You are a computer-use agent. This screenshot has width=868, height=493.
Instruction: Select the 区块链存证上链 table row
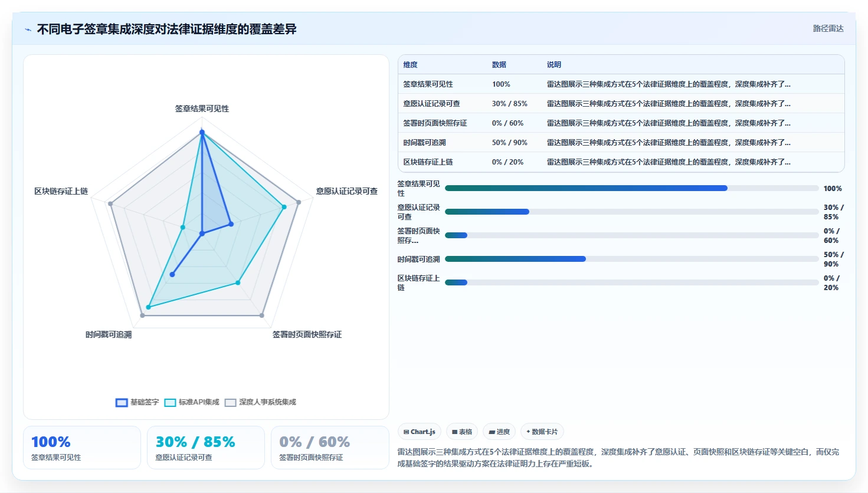click(x=621, y=162)
